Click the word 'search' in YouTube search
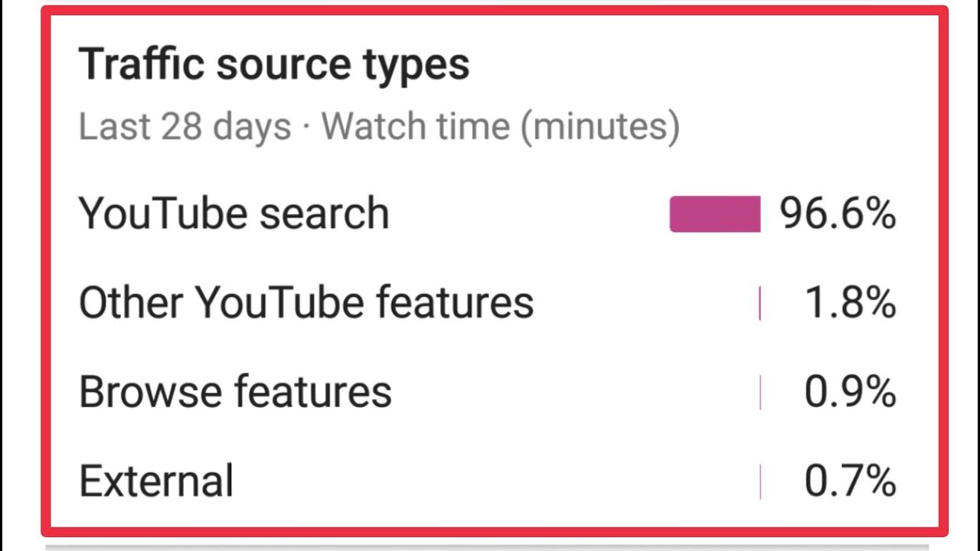This screenshot has width=980, height=551. [324, 213]
